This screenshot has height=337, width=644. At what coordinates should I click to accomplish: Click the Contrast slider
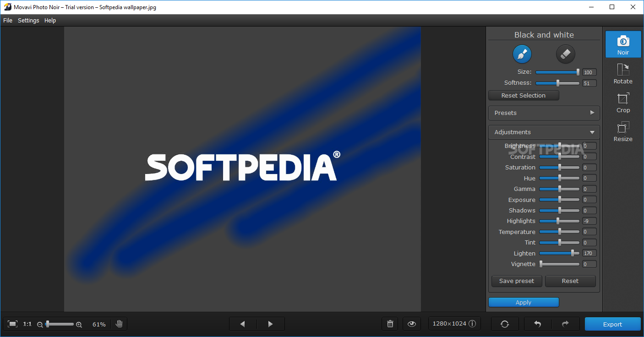coord(559,157)
